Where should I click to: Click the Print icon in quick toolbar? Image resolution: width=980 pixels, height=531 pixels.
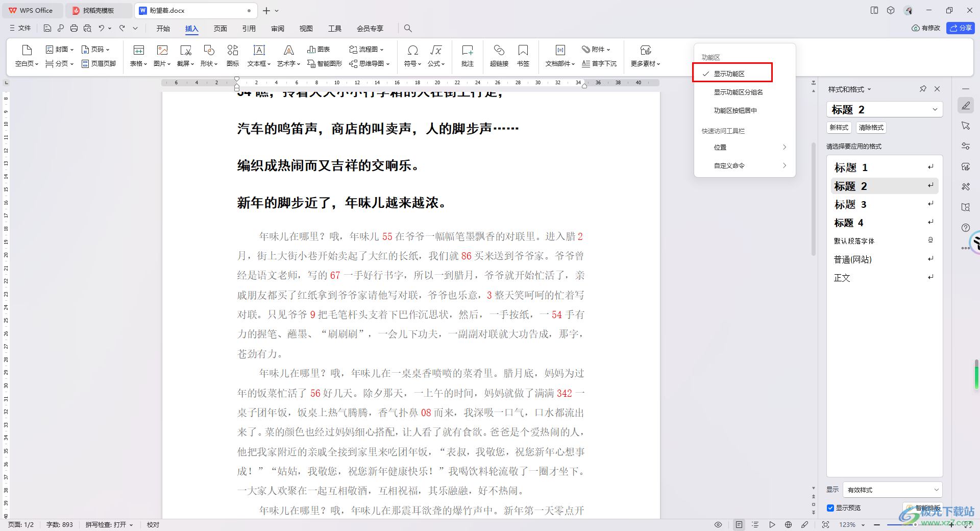(74, 28)
